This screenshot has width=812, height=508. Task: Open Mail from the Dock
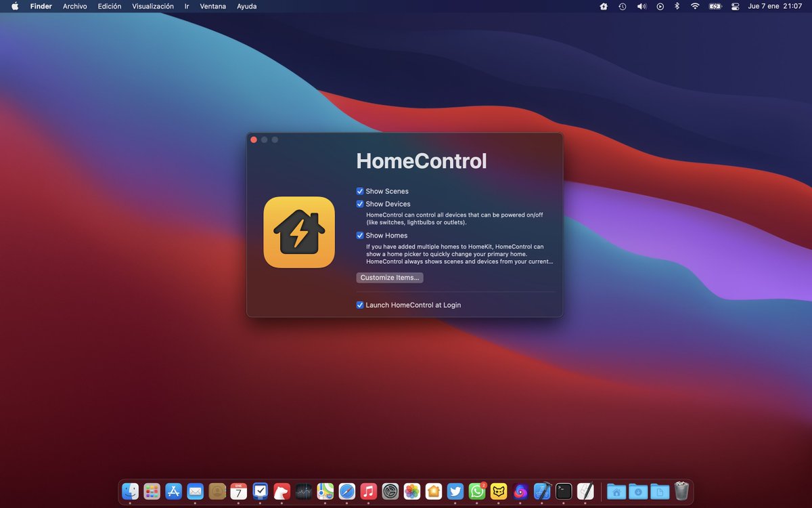(195, 491)
